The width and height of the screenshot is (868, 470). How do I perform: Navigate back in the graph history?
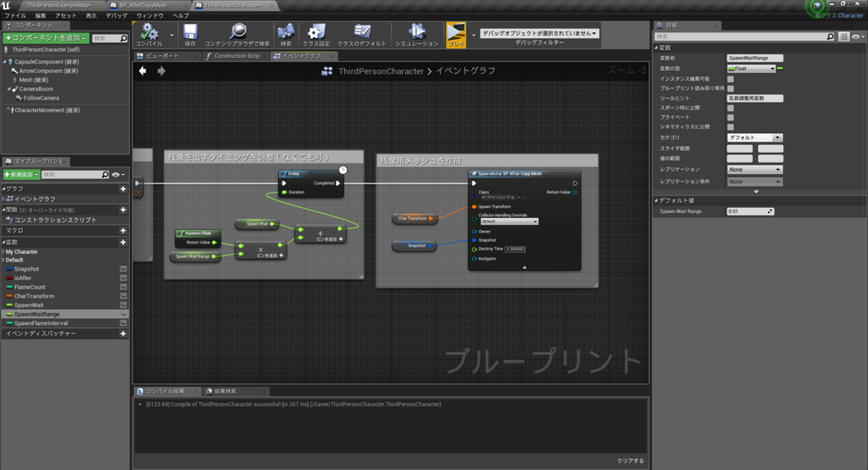click(142, 71)
